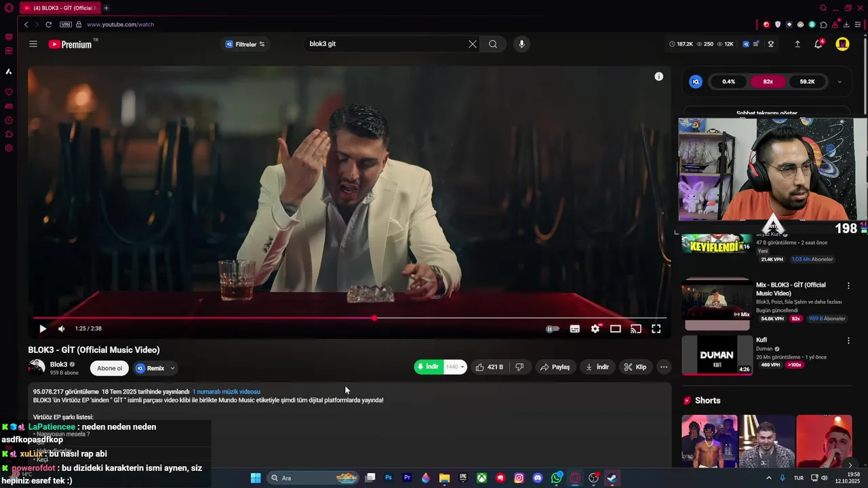Expand the vidIQ stats panel chevron
Screen dimensions: 868x488
840,81
